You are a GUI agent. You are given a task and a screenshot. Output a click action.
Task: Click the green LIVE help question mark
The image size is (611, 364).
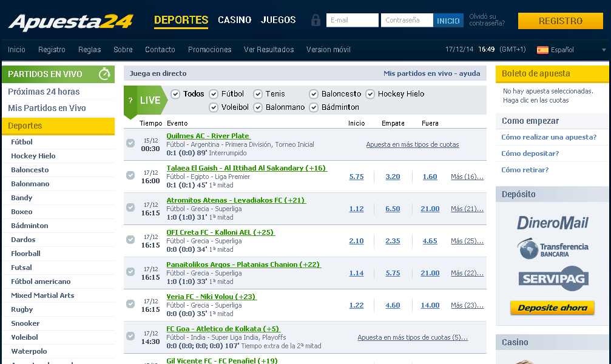[x=130, y=101]
